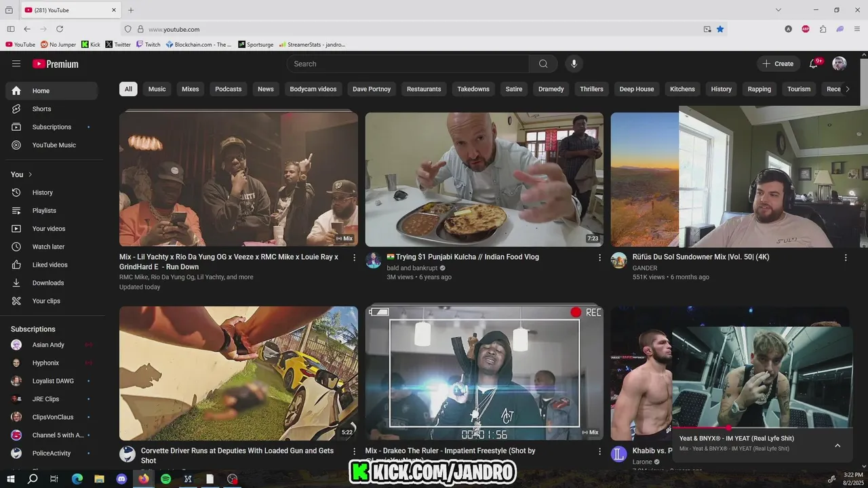Expand the miniplayer queue chevron
868x488 pixels.
[x=837, y=445]
